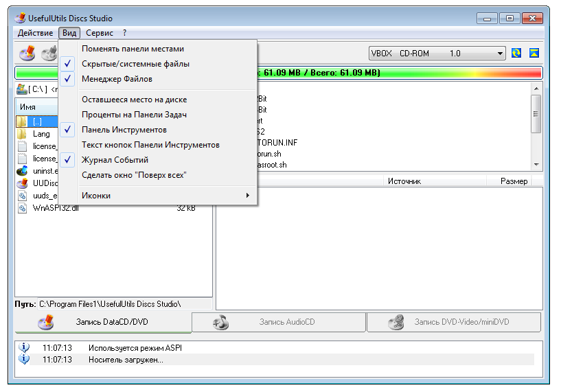The image size is (561, 392).
Task: Sort by the 'Источник' column header
Action: pos(435,181)
